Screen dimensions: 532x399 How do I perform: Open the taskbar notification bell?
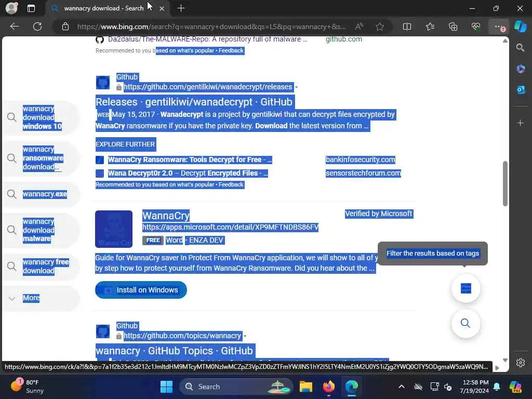coord(497,387)
